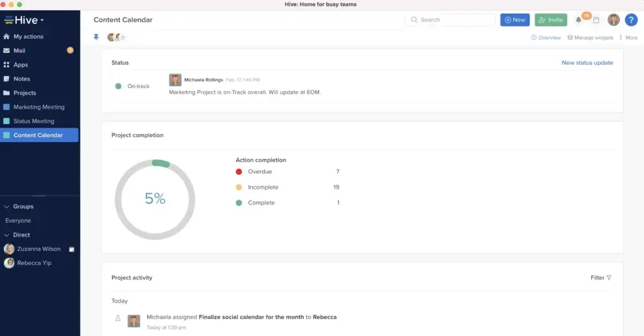Click Rebecca Yip's avatar in Direct
The height and width of the screenshot is (336, 644).
[9, 263]
